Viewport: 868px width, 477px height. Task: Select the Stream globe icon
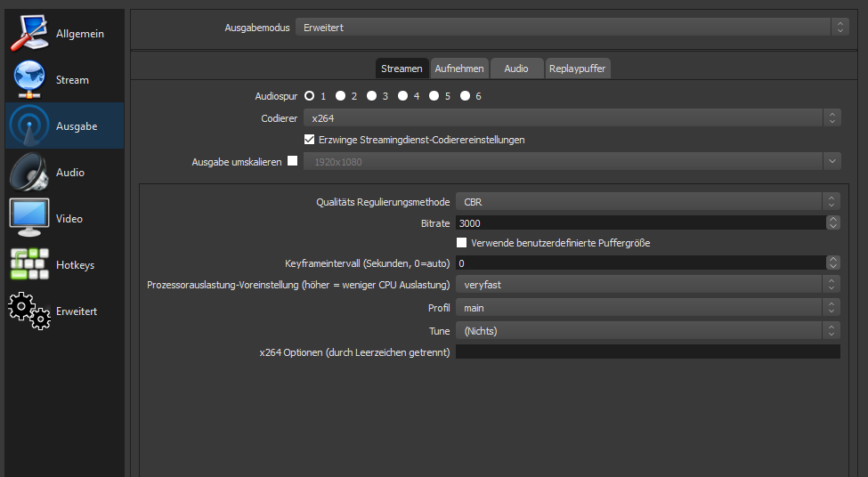29,79
